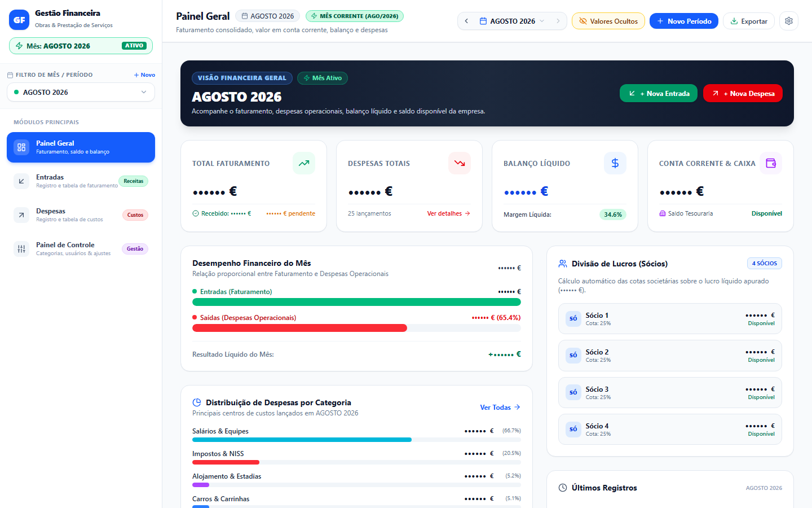Follow the Ver detalhes link

point(448,213)
